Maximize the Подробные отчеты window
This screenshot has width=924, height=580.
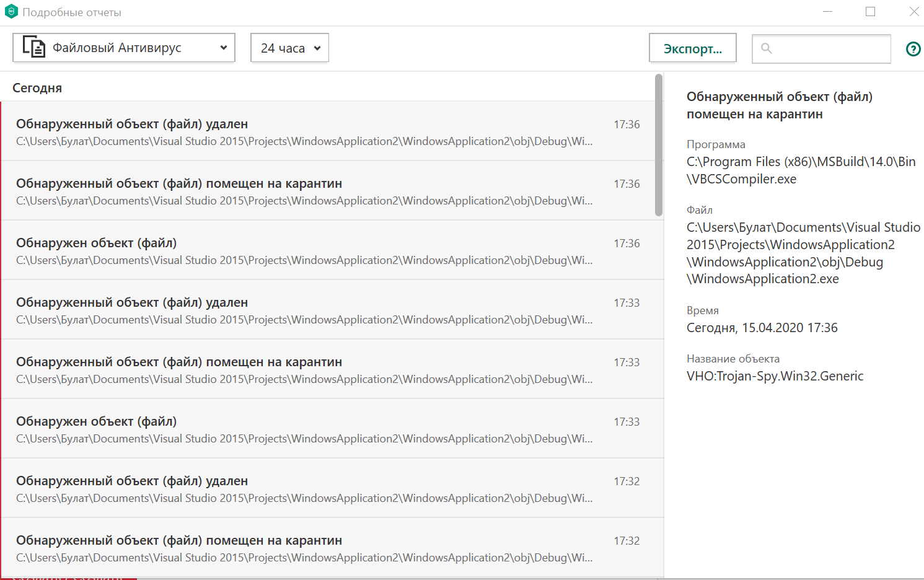[871, 12]
